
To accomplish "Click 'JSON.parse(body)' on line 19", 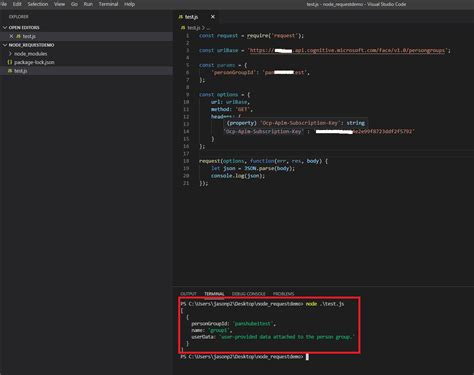I will (x=269, y=168).
